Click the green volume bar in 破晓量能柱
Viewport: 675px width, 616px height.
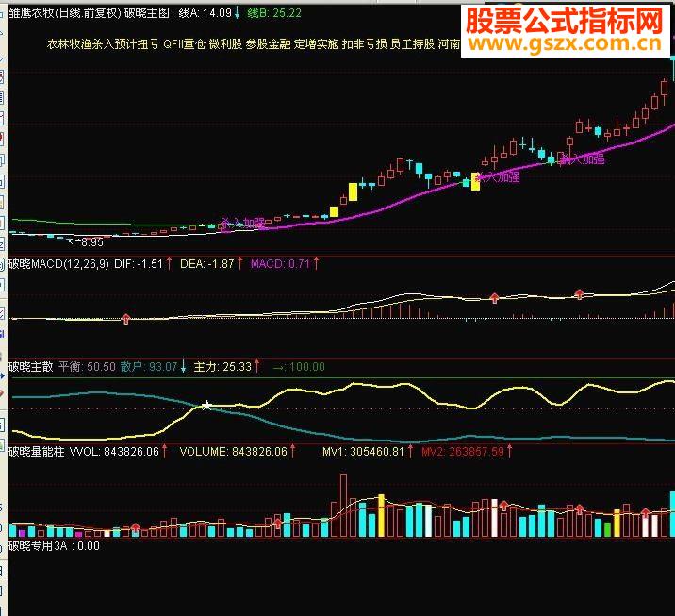[607, 529]
